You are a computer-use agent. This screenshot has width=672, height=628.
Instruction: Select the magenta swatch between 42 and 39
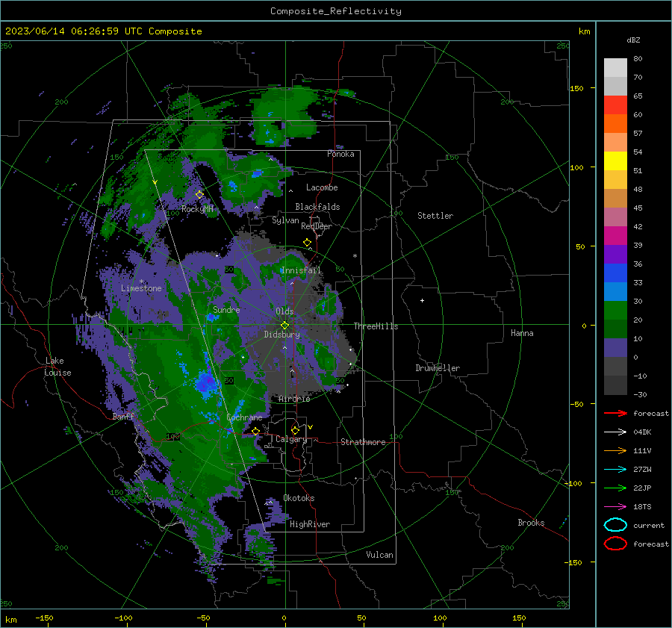pyautogui.click(x=615, y=236)
